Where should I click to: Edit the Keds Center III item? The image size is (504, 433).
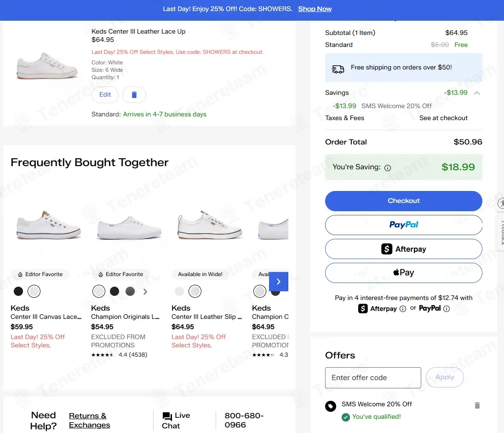click(105, 95)
